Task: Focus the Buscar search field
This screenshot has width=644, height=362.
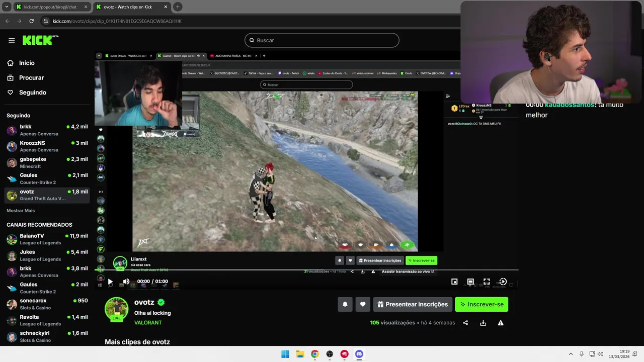Action: [x=322, y=40]
